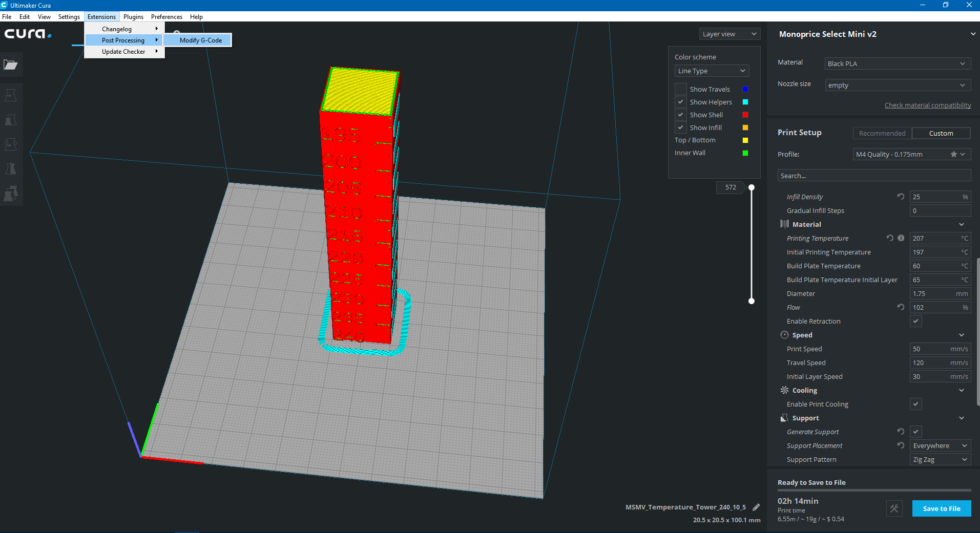Open the Layer view mode dropdown
The height and width of the screenshot is (533, 980).
click(x=729, y=34)
